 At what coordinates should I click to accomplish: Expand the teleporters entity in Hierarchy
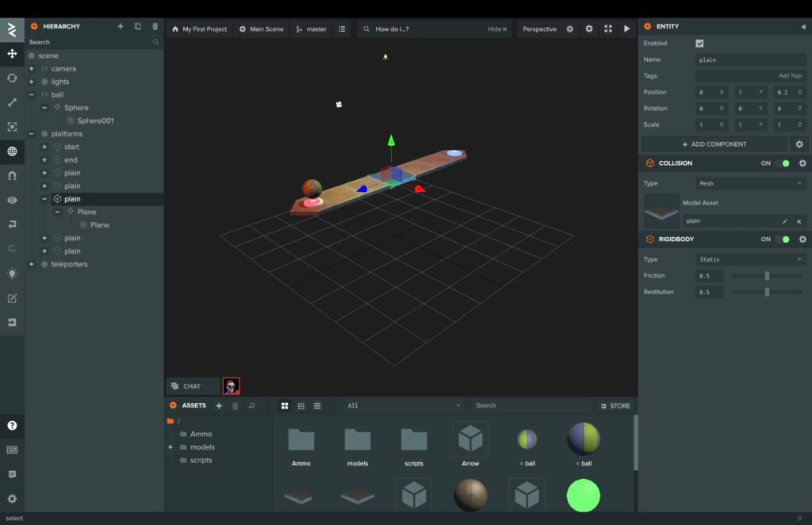pos(32,264)
